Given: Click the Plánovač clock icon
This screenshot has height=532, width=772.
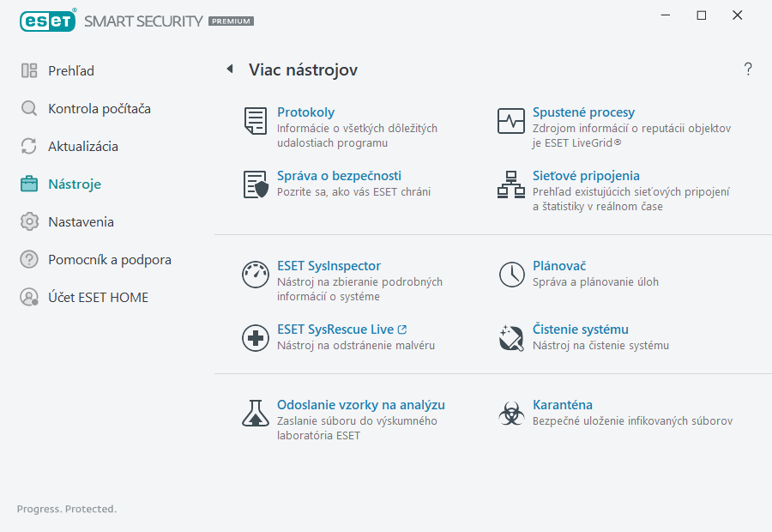Looking at the screenshot, I should (x=511, y=275).
